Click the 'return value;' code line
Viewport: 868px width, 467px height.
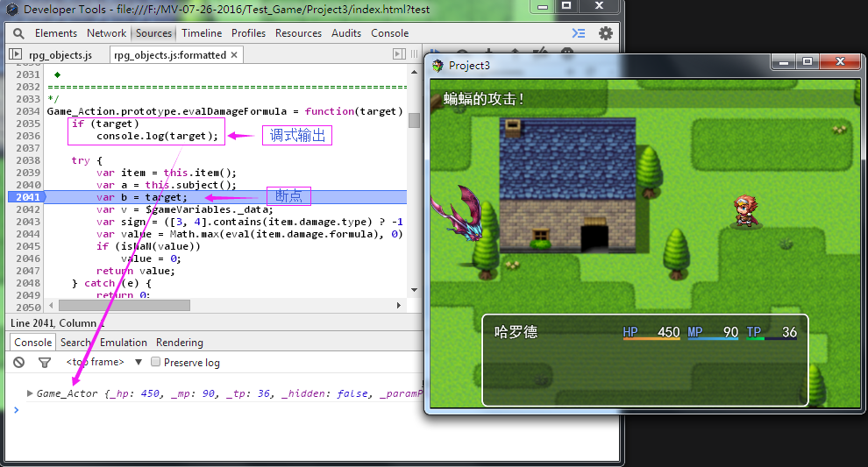[x=136, y=271]
